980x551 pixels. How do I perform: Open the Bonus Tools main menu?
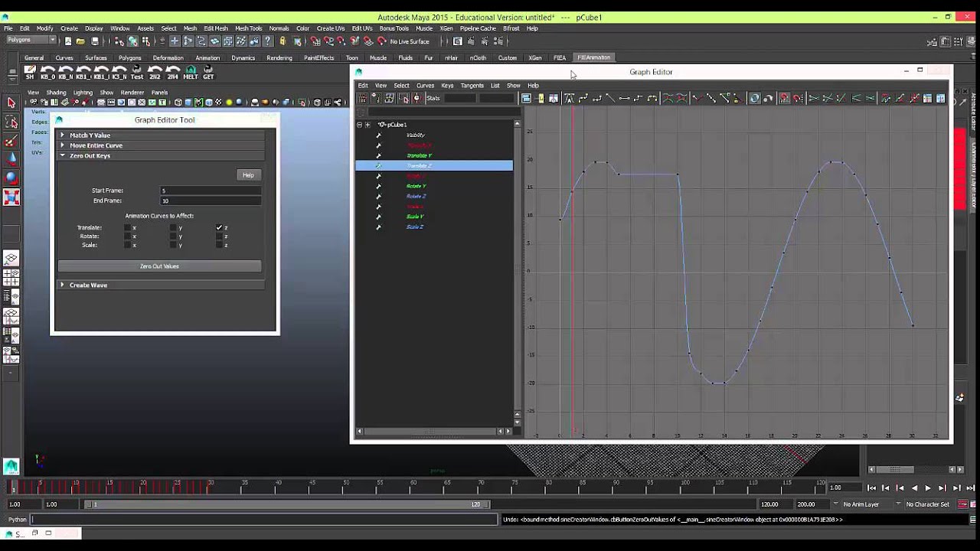pyautogui.click(x=394, y=28)
